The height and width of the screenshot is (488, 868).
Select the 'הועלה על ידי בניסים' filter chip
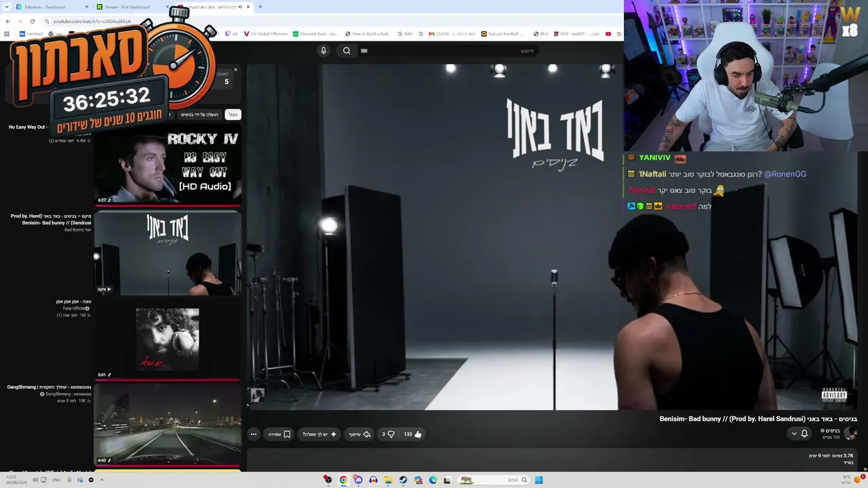pos(199,115)
